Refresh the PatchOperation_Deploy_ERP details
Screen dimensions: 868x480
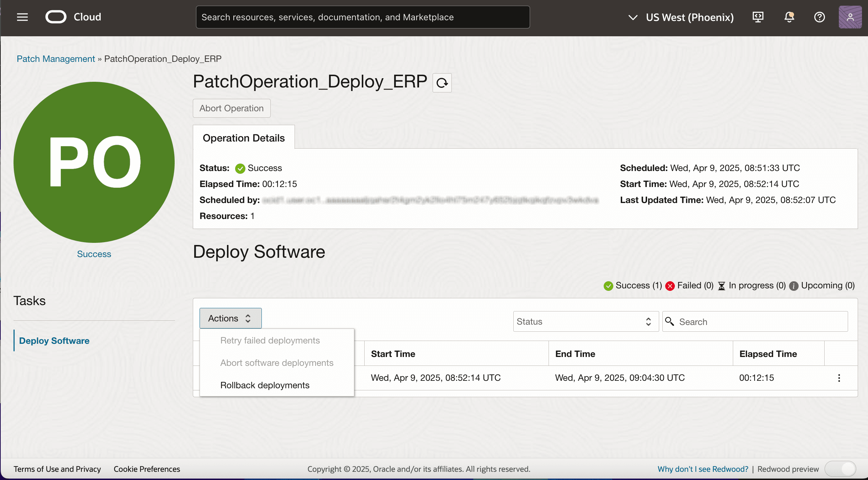pos(442,83)
